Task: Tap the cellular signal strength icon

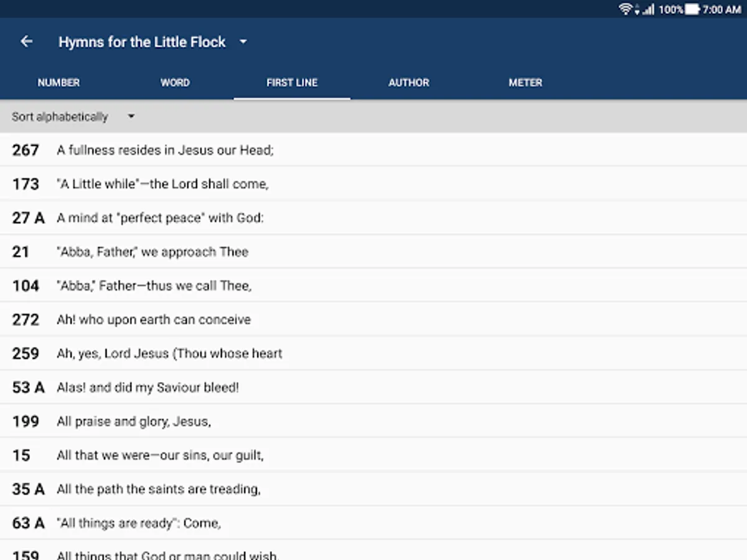Action: (649, 9)
